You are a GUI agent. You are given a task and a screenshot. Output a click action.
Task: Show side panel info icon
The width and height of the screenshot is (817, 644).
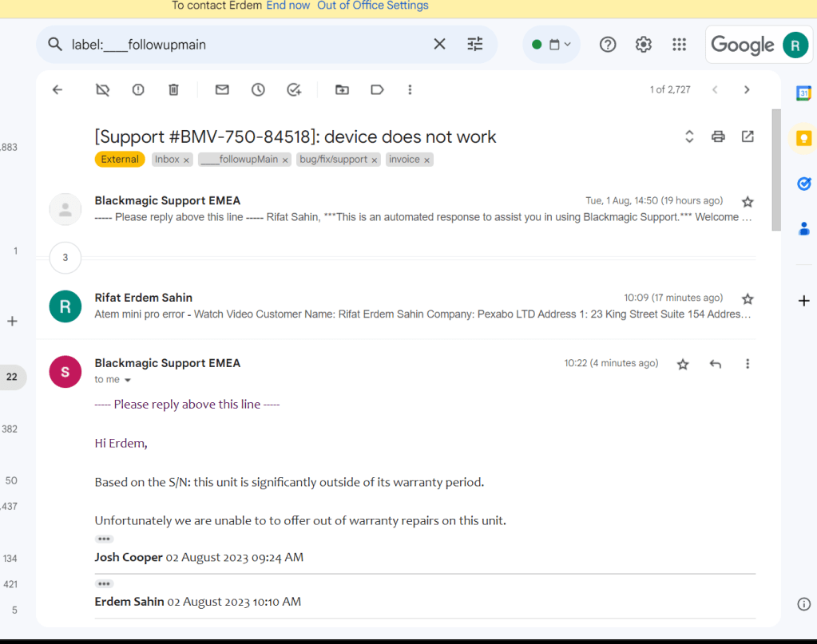click(x=804, y=604)
